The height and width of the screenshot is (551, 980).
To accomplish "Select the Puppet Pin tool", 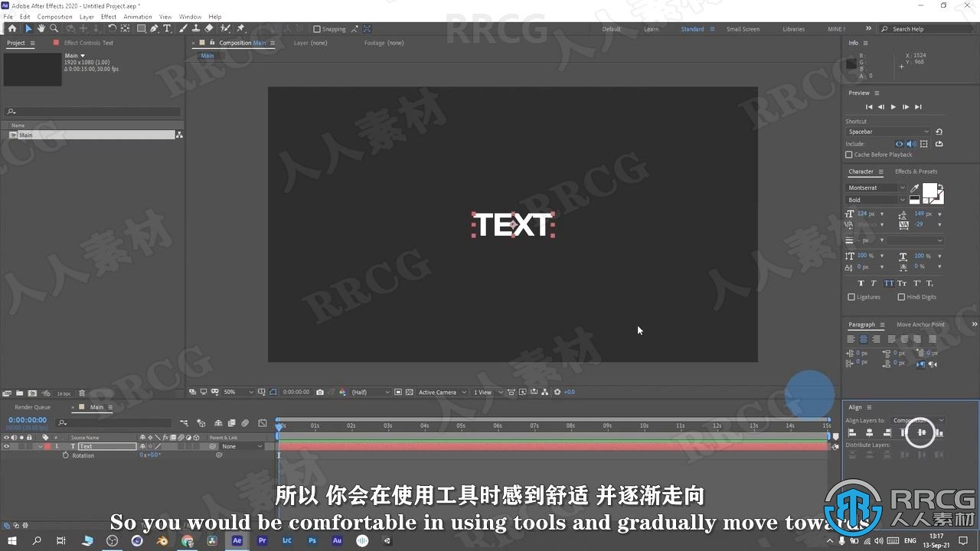I will coord(240,28).
